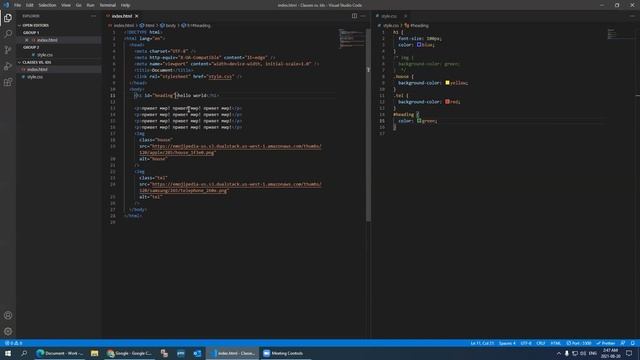Open the Run and Debug view

(x=8, y=66)
